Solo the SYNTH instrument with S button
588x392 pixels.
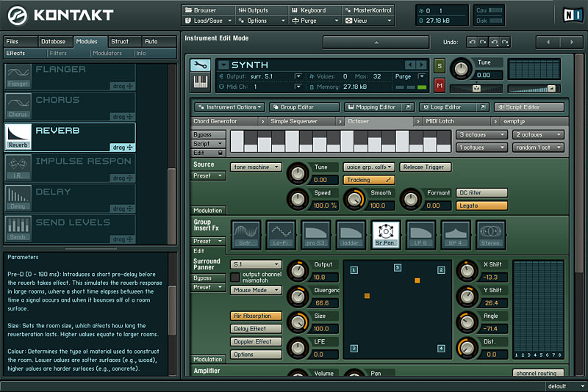[x=440, y=66]
